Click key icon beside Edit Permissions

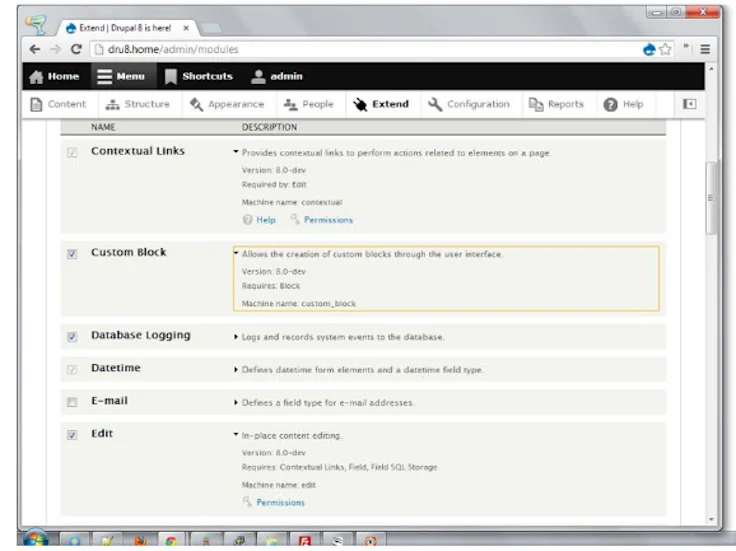point(247,502)
